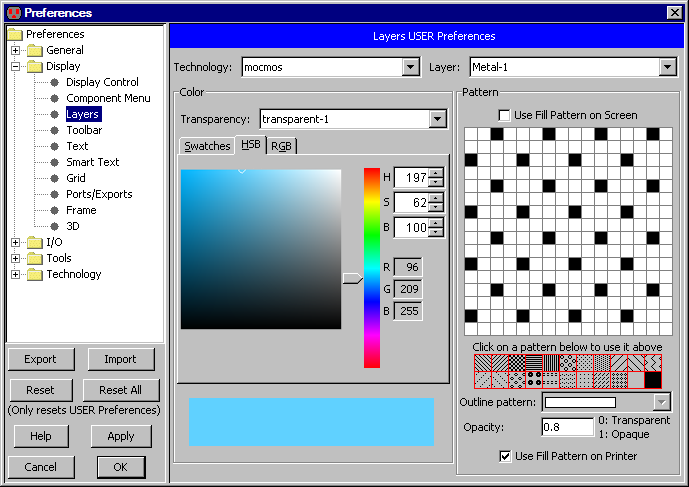Pick the dense backslash diagonal lines pattern

click(x=483, y=363)
